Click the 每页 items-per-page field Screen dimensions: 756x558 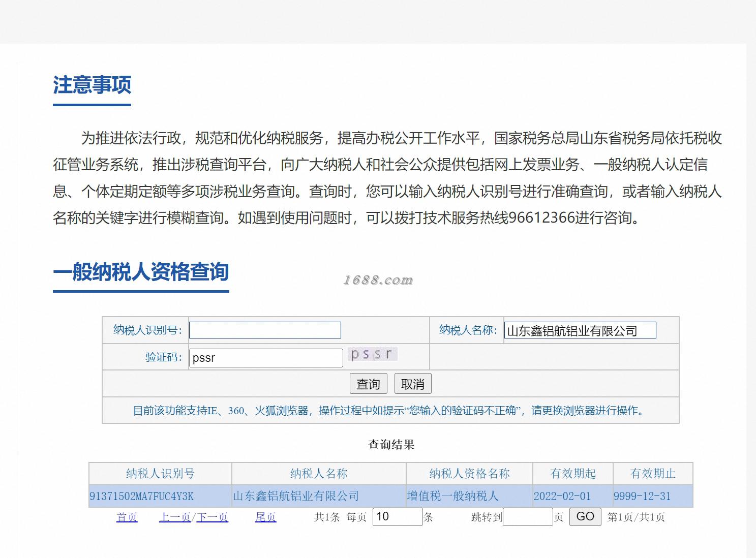(398, 517)
